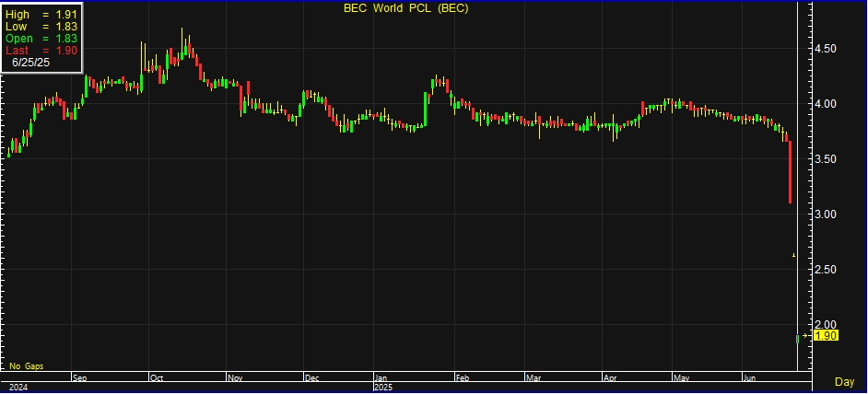Click the small yellow marker near 2.50
The image size is (868, 394).
[x=794, y=255]
